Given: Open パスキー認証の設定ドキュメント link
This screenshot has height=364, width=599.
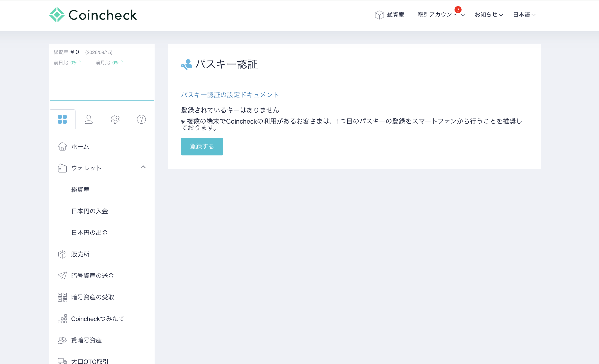Looking at the screenshot, I should click(x=230, y=95).
